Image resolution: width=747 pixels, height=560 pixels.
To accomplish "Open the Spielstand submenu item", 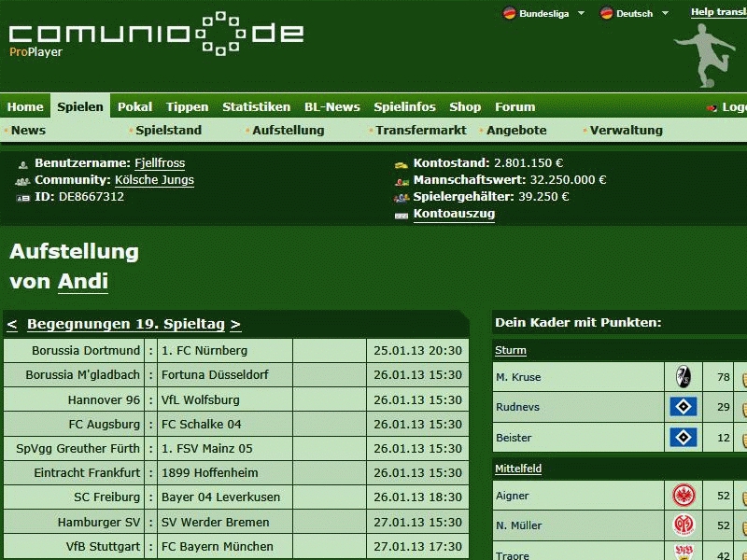I will point(169,130).
